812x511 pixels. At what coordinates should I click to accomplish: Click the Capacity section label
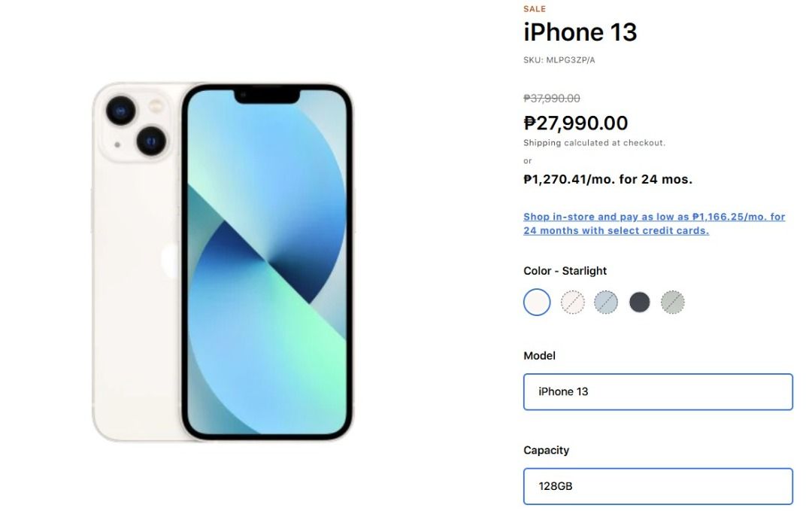546,450
